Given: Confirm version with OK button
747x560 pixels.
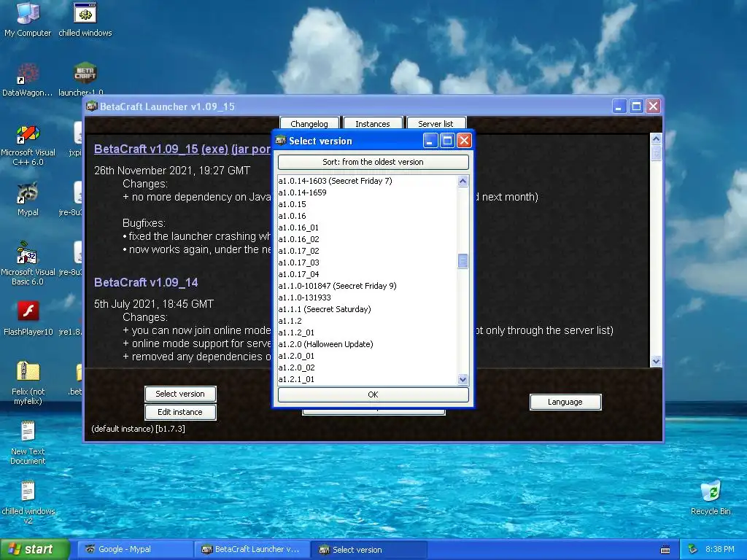Looking at the screenshot, I should pos(373,394).
